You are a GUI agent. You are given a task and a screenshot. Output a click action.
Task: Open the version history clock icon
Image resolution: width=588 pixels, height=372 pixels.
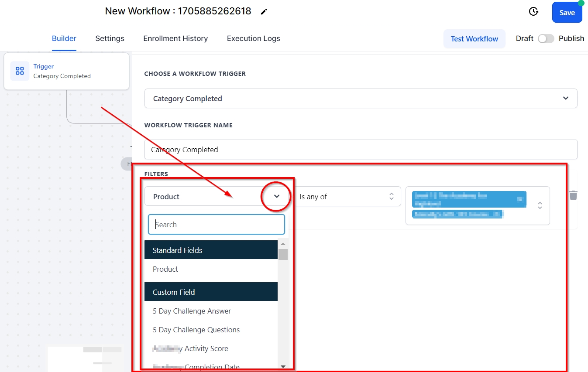click(x=533, y=12)
